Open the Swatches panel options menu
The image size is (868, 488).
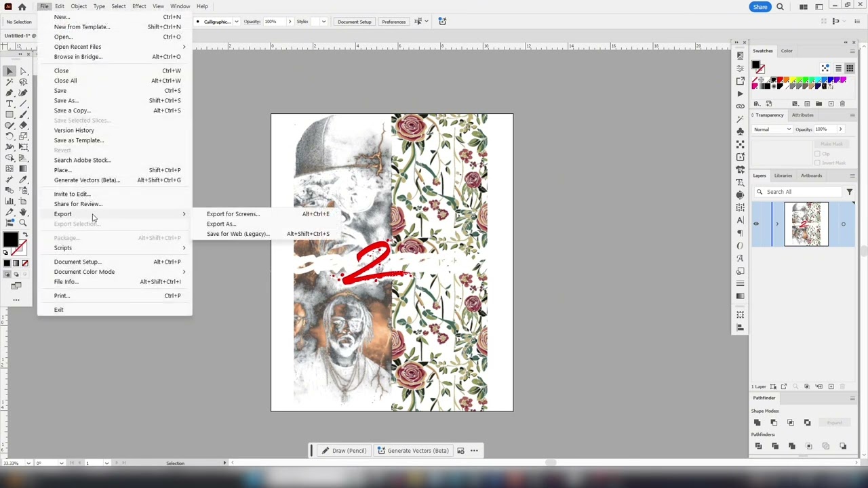click(852, 51)
